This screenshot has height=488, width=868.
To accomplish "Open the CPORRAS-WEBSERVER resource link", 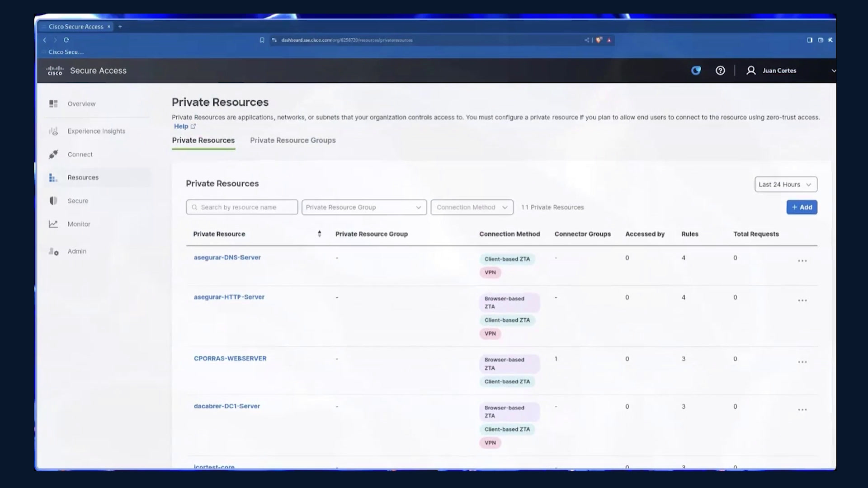I will point(230,358).
